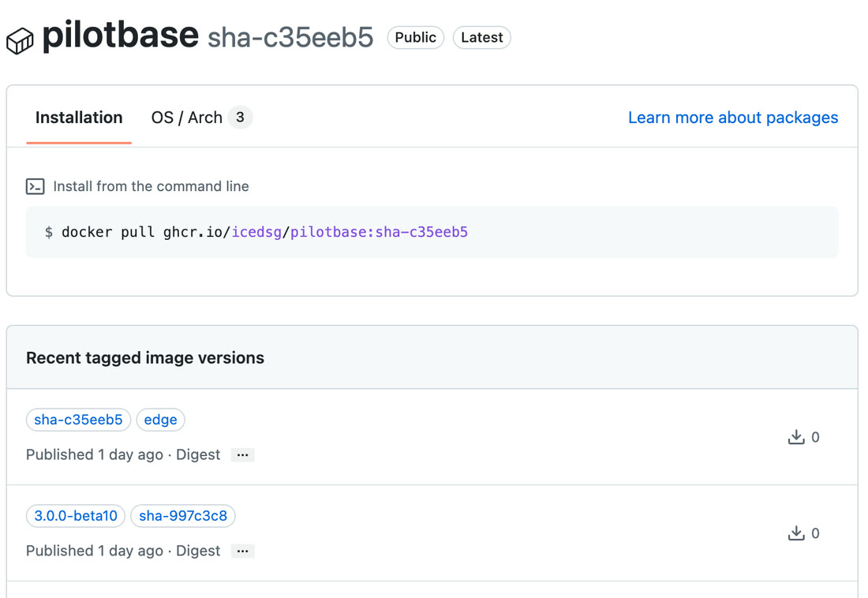Open the edge tag link

point(160,420)
